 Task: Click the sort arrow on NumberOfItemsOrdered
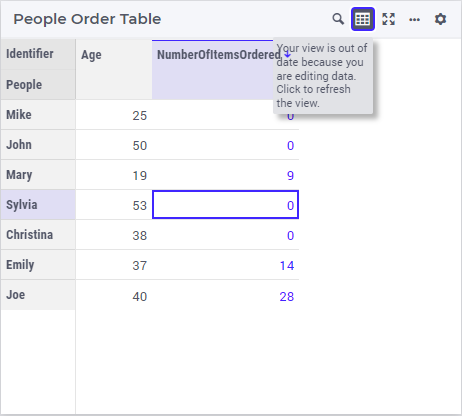click(x=288, y=54)
